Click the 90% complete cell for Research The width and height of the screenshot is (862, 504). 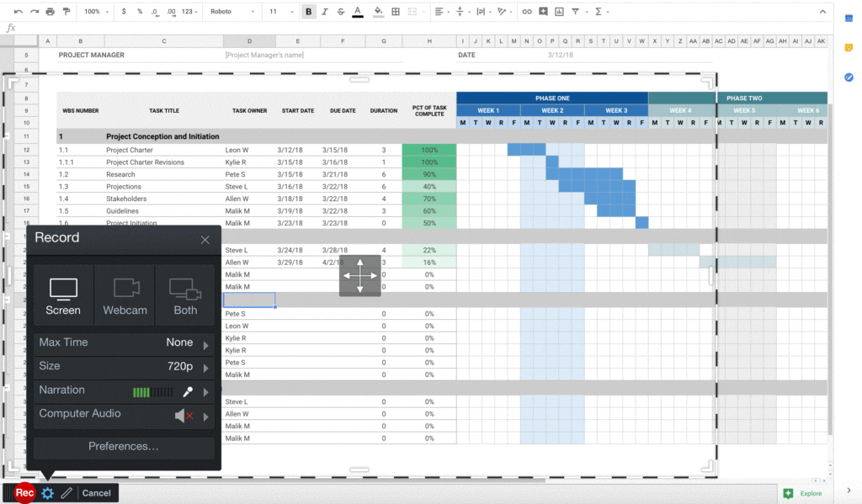[429, 174]
